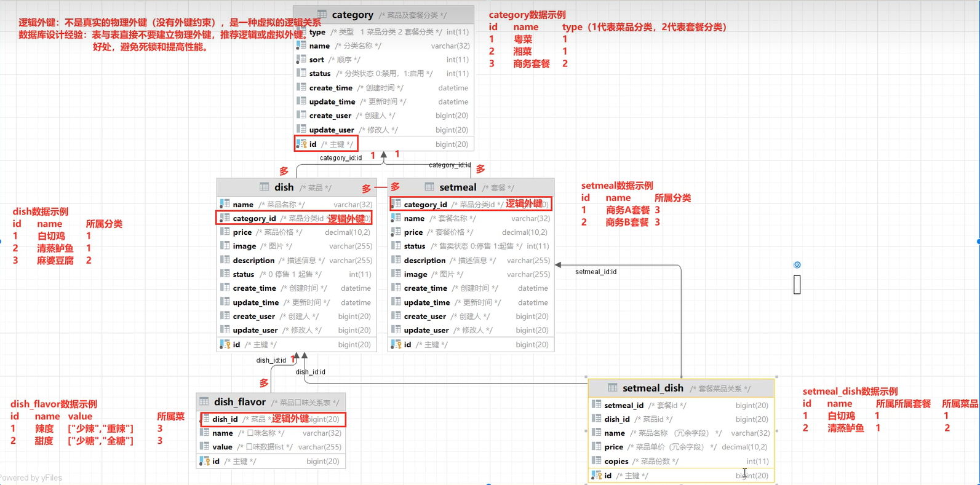980x485 pixels.
Task: Click primary key icon of category id
Action: 301,144
